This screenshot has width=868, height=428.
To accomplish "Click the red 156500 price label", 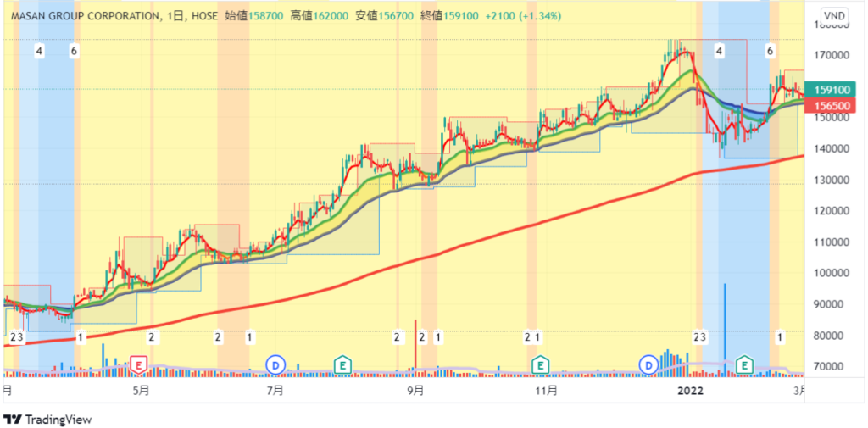I will click(x=832, y=104).
